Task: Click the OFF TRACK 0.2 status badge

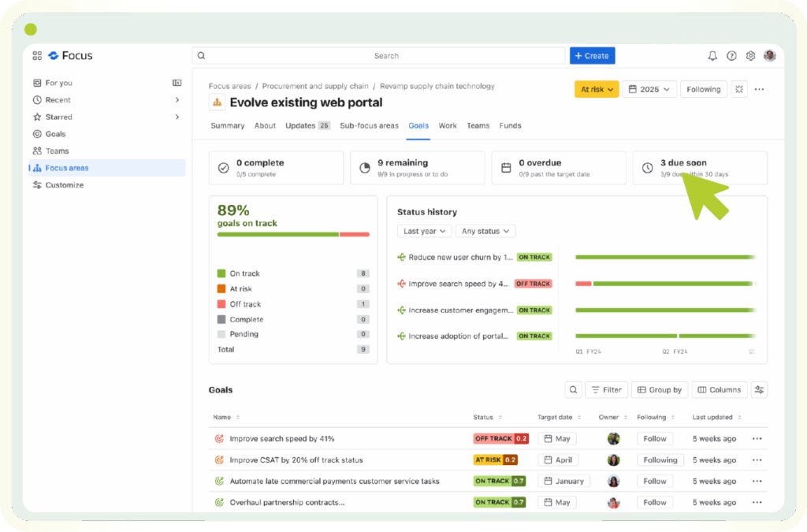Action: pyautogui.click(x=500, y=439)
